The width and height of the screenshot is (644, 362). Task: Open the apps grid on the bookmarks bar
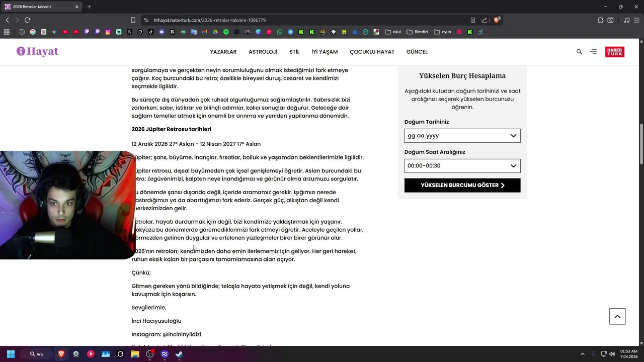[7, 32]
